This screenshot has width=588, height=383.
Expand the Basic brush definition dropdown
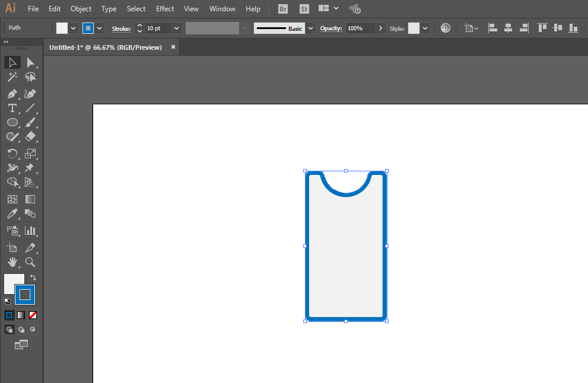[310, 28]
